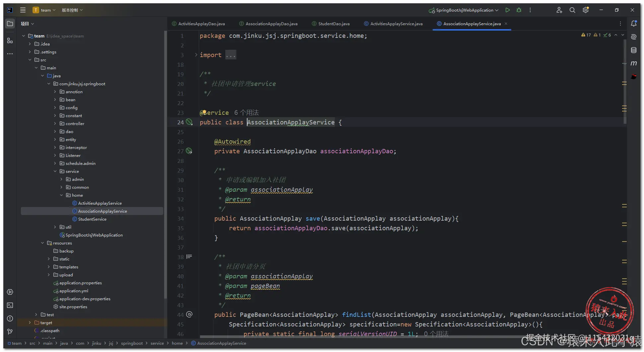Click 'jinku' in the breadcrumb bar
644x352 pixels.
click(97, 343)
